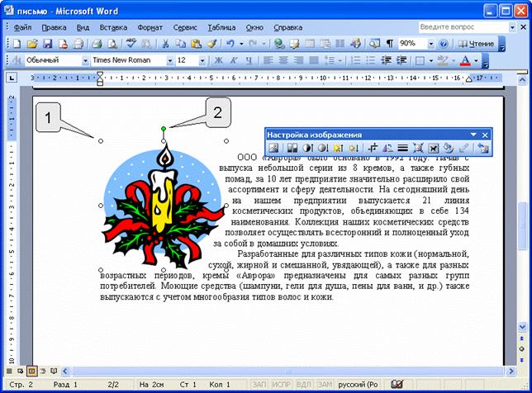Expand the Times New Roman font dropdown
Screen dimensions: 532x393
coord(170,61)
